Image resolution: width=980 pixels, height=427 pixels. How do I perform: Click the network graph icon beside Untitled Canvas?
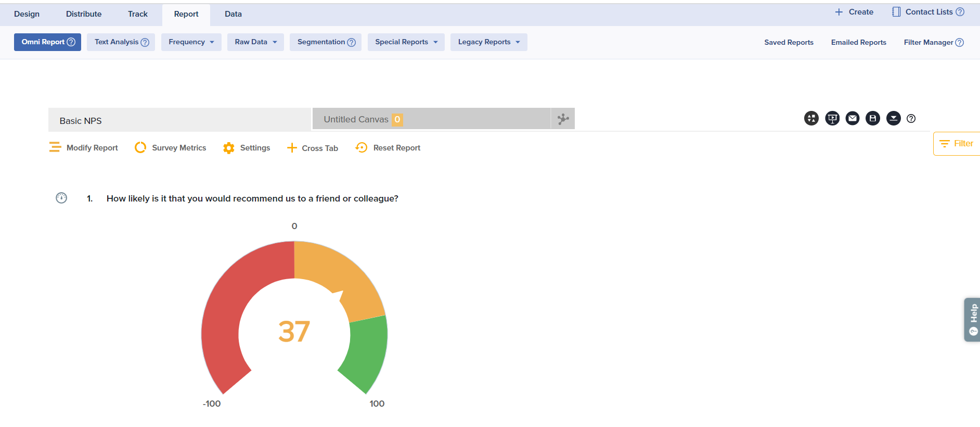(x=563, y=119)
